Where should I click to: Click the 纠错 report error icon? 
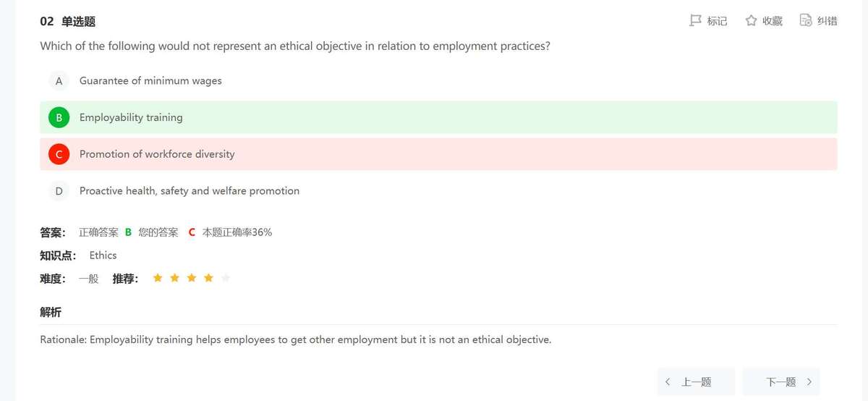(806, 21)
